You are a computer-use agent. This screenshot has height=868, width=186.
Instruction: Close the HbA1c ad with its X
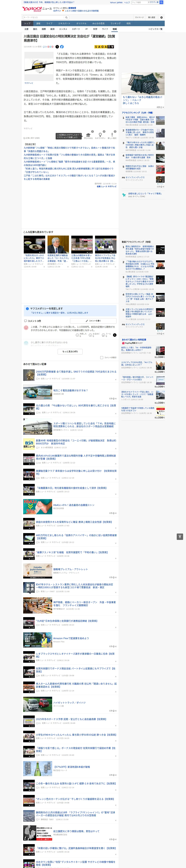coord(115,513)
